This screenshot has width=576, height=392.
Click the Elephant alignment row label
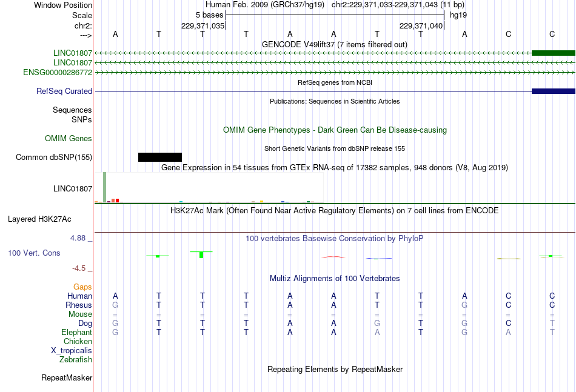click(x=76, y=332)
